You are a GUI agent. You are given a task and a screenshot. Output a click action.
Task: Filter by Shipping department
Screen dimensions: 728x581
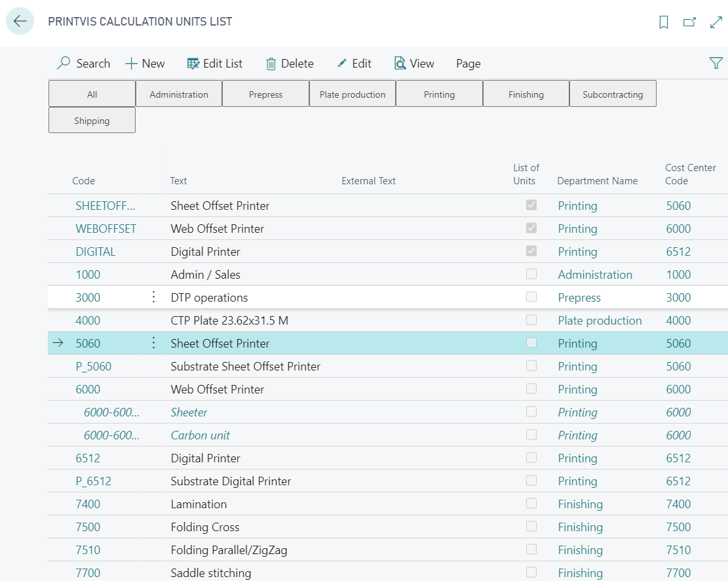click(92, 121)
